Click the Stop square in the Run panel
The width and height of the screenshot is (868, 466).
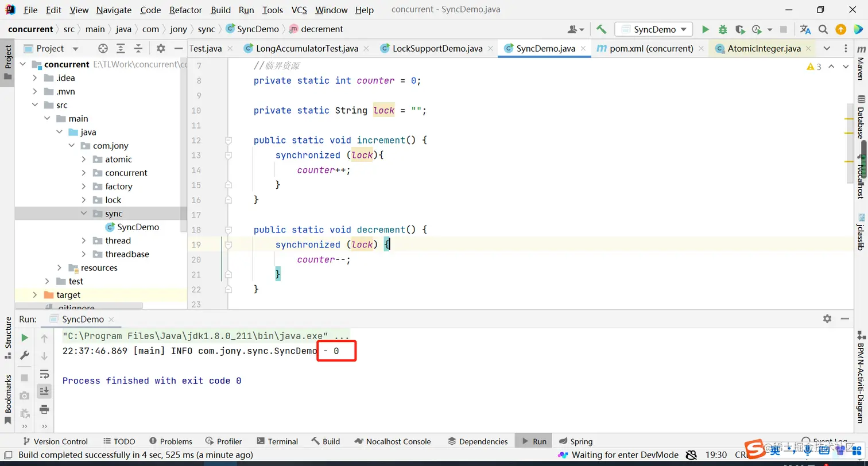click(x=25, y=378)
